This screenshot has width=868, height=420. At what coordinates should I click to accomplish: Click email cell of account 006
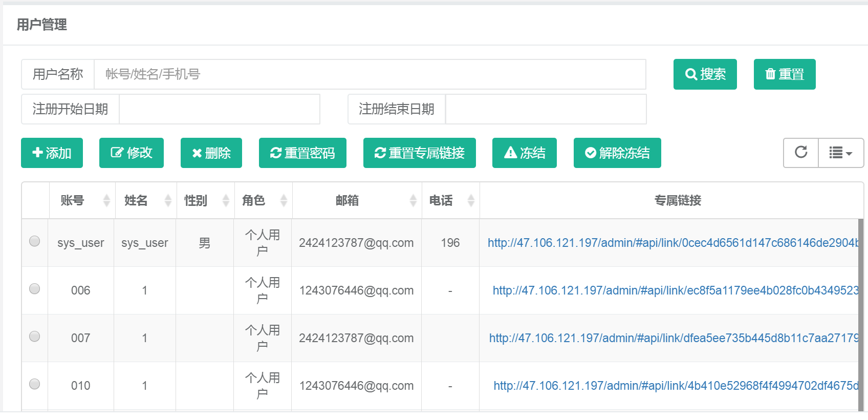point(357,290)
